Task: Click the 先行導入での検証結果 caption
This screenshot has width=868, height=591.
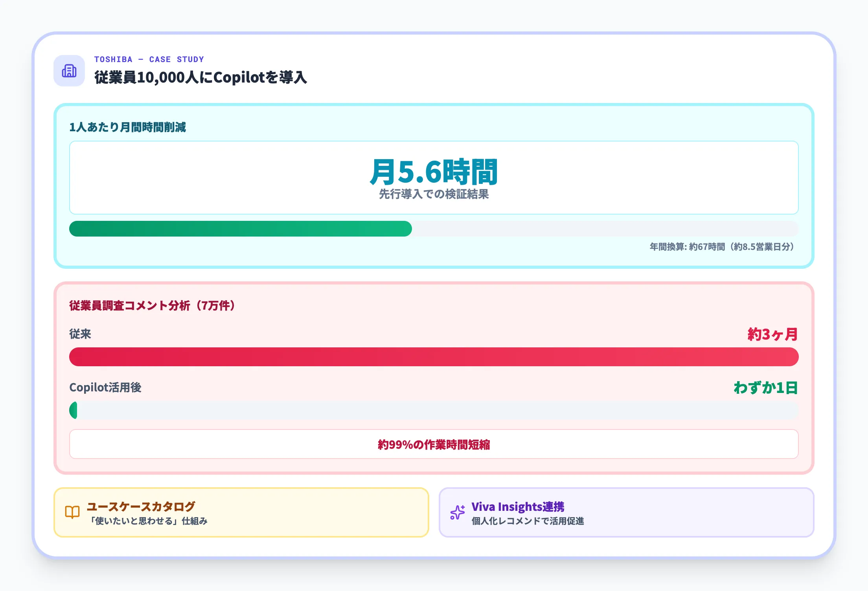Action: click(x=434, y=194)
